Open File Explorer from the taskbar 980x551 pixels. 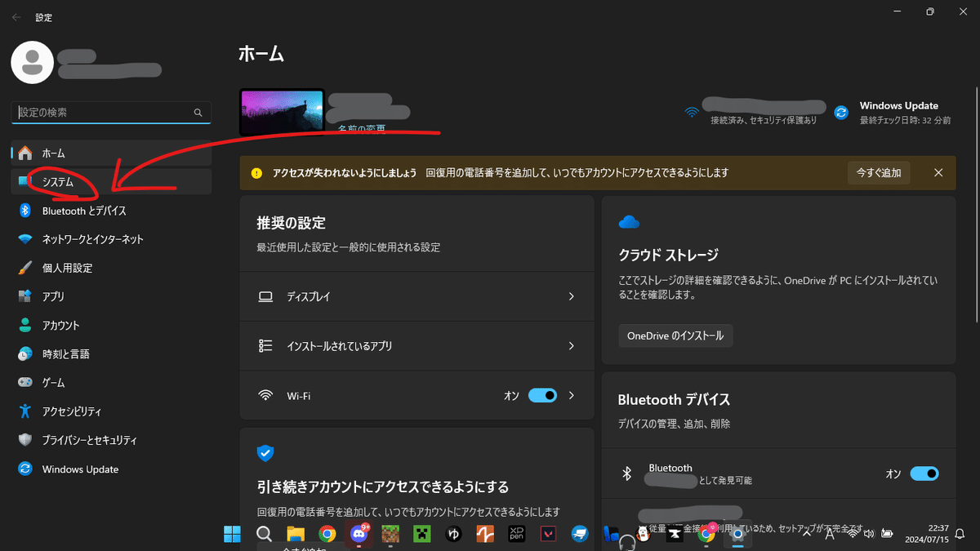click(x=295, y=534)
